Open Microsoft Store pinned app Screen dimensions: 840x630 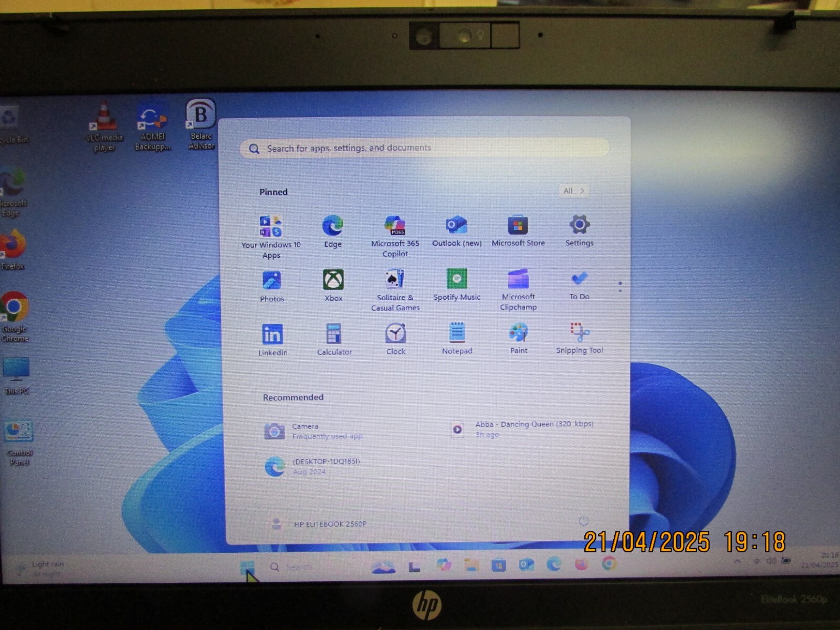pyautogui.click(x=518, y=231)
